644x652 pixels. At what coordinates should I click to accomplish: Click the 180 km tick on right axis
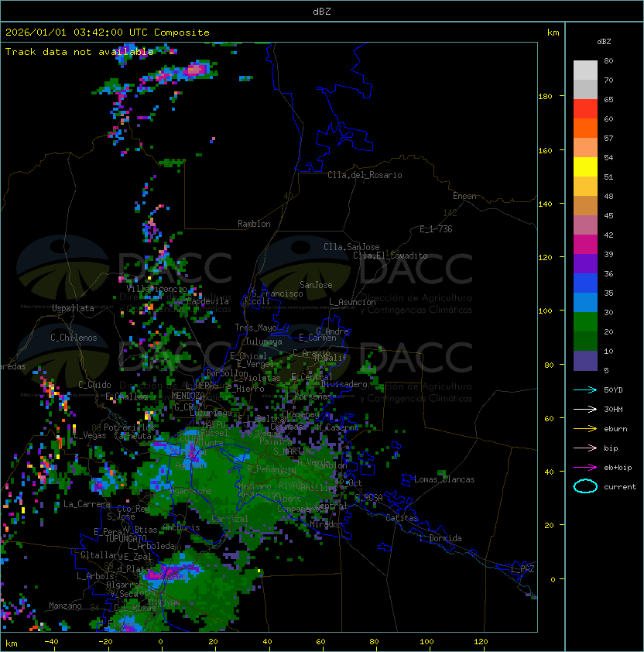(x=545, y=97)
